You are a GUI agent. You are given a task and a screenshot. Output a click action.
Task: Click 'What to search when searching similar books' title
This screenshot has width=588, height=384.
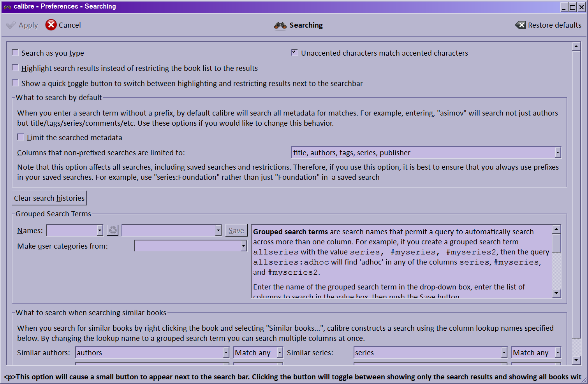point(91,312)
